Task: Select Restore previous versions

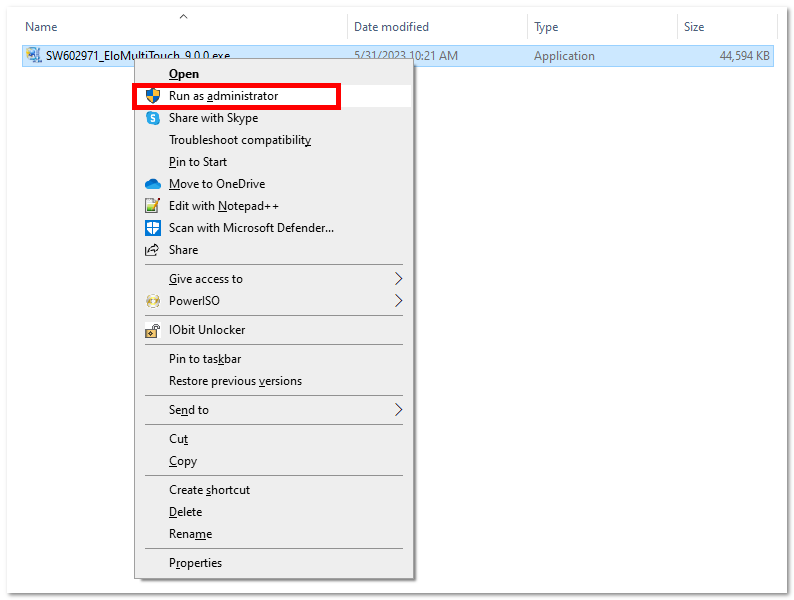Action: click(x=273, y=381)
